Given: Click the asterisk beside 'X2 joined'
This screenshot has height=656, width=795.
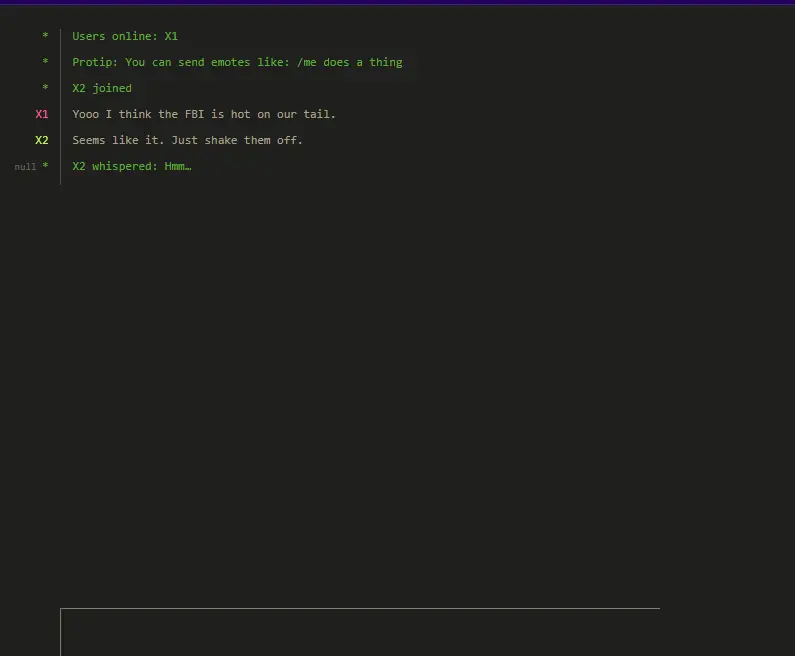Looking at the screenshot, I should (x=45, y=87).
